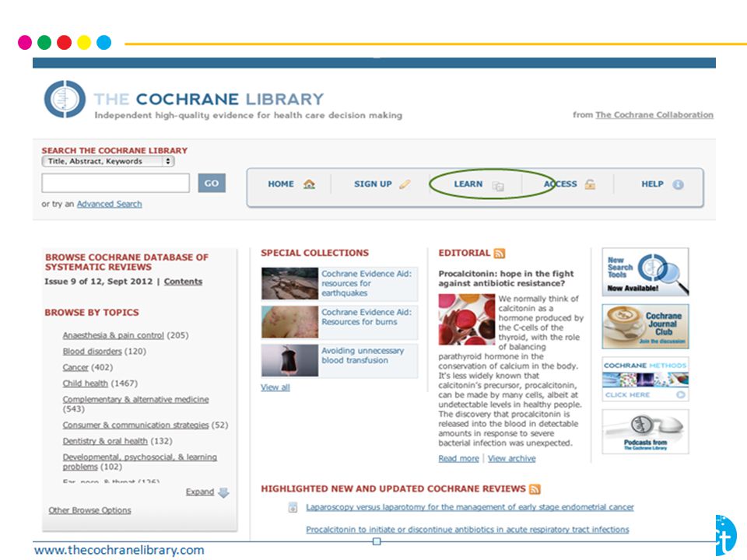
Task: Click arrow icon on Cochrane Methods banner
Action: (x=680, y=395)
